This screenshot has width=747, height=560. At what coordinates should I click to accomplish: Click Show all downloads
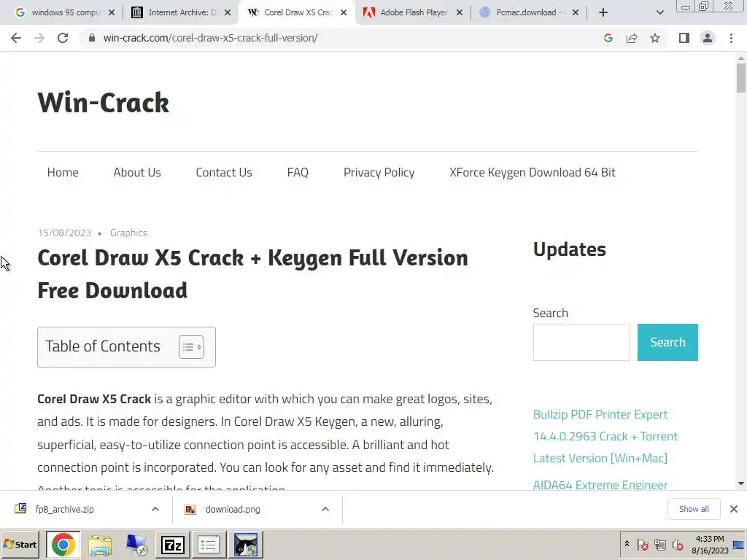[x=694, y=509]
